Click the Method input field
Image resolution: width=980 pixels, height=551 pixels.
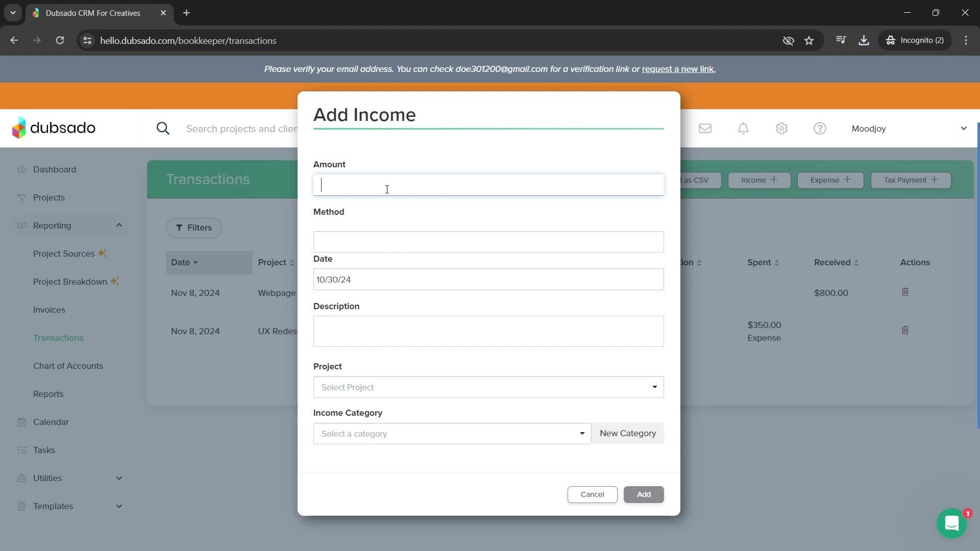point(488,242)
